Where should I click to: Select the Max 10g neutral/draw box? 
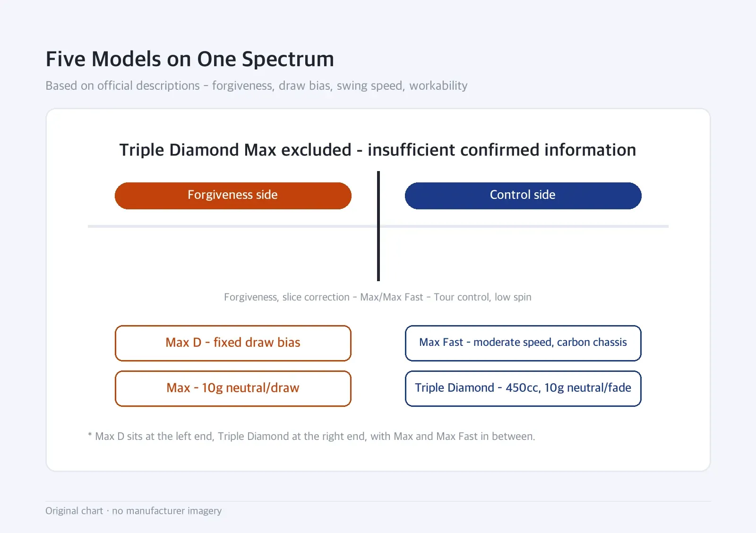pyautogui.click(x=233, y=388)
